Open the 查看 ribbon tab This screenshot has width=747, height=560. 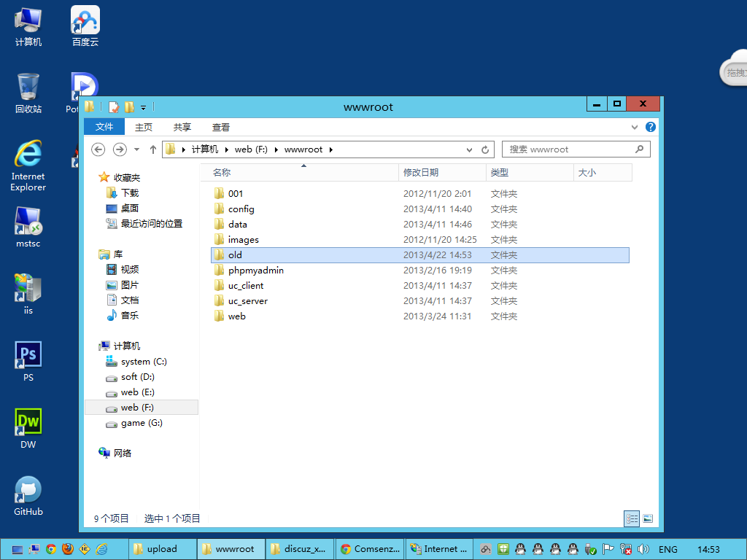(x=220, y=127)
